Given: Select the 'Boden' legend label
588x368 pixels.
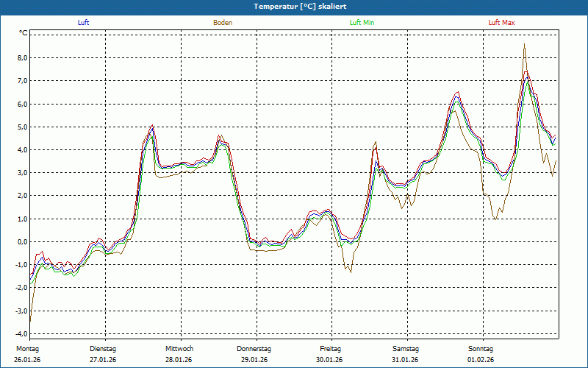Looking at the screenshot, I should [x=223, y=23].
